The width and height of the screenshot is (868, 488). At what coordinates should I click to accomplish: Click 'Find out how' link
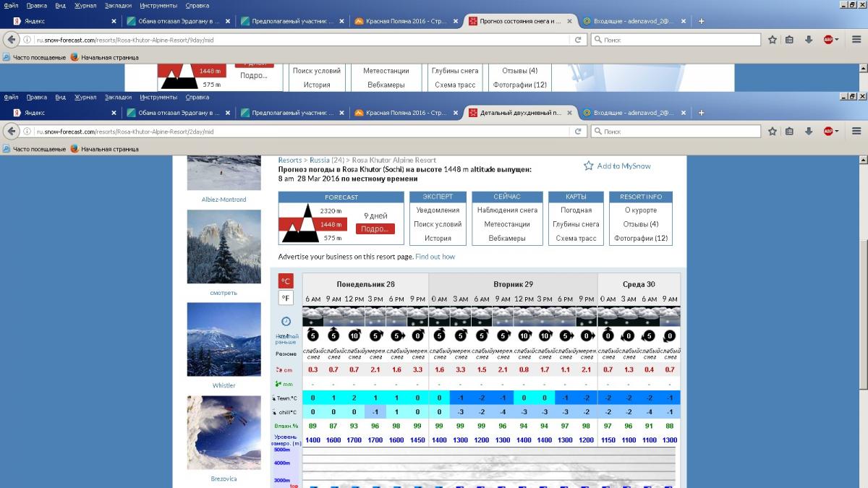pyautogui.click(x=435, y=257)
